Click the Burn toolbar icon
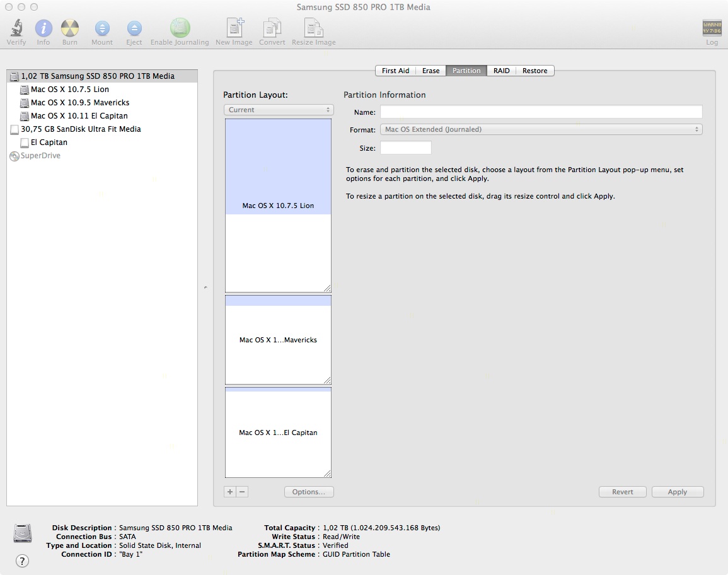The height and width of the screenshot is (575, 728). (x=69, y=28)
